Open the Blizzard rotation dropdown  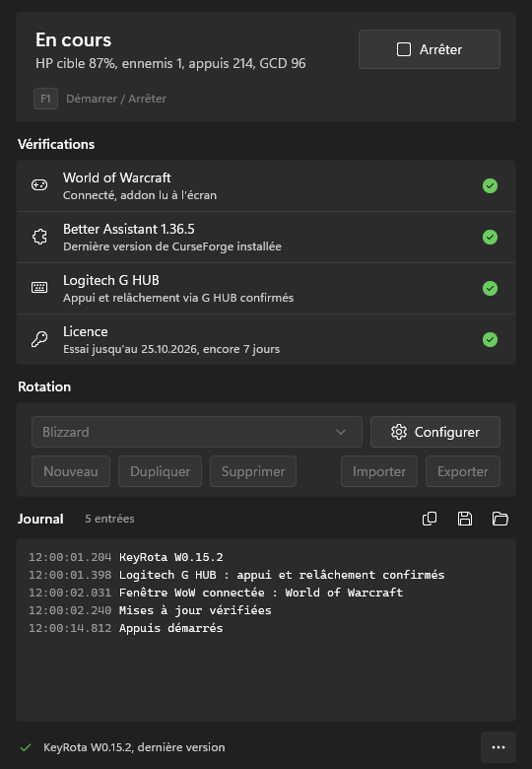point(197,432)
